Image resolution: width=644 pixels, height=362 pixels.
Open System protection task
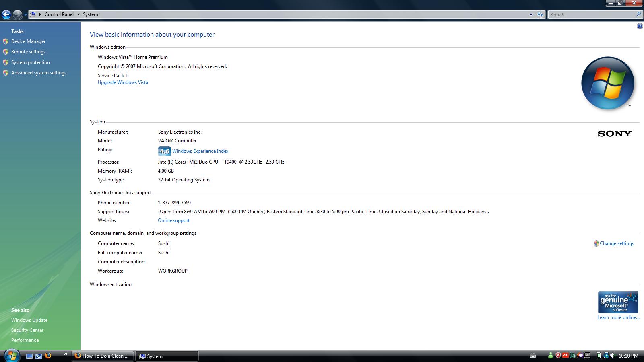pos(31,62)
